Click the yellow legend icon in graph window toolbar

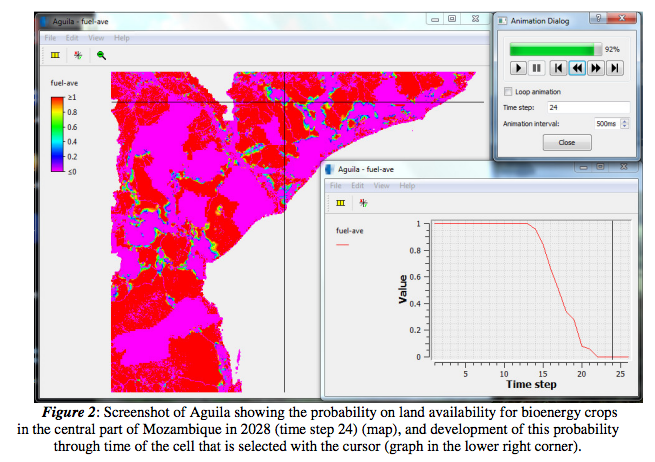click(x=341, y=203)
